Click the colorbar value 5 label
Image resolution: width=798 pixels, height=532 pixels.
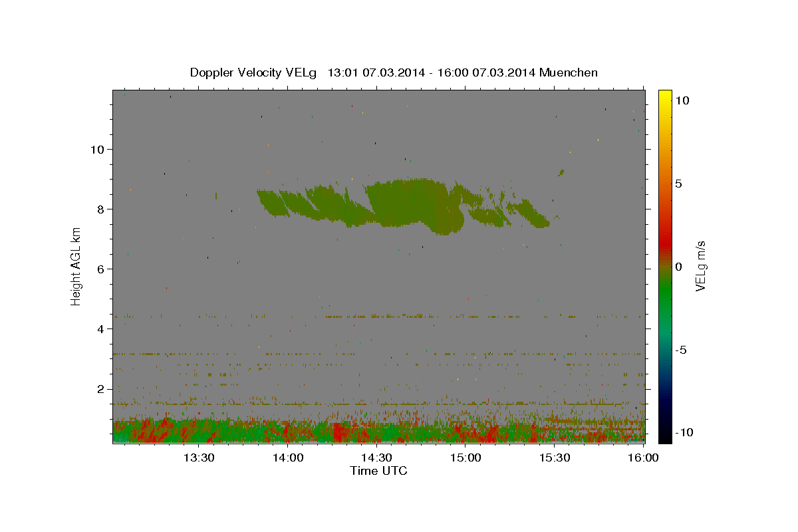pos(679,184)
